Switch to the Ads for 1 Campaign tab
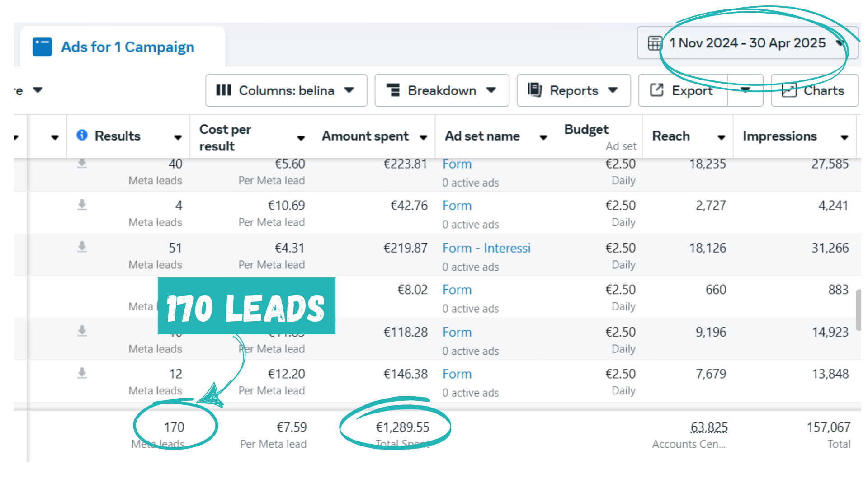868x488 pixels. (127, 47)
